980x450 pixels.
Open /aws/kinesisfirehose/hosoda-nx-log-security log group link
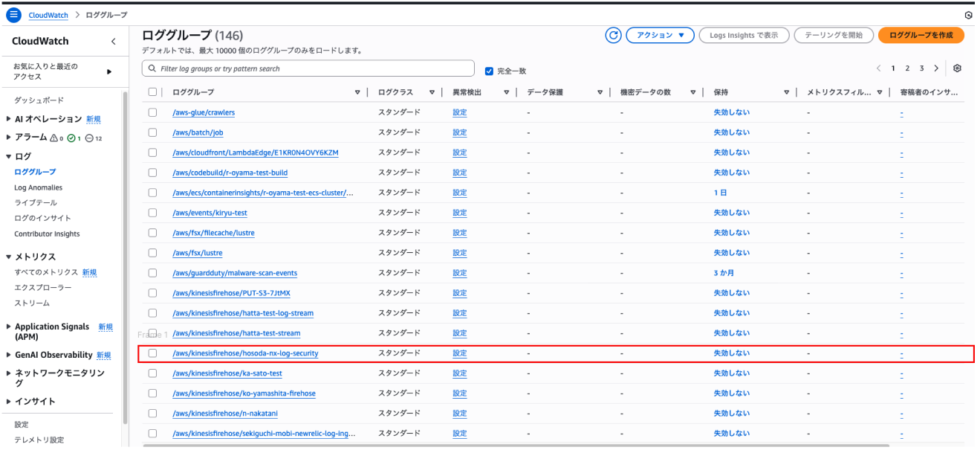[245, 353]
